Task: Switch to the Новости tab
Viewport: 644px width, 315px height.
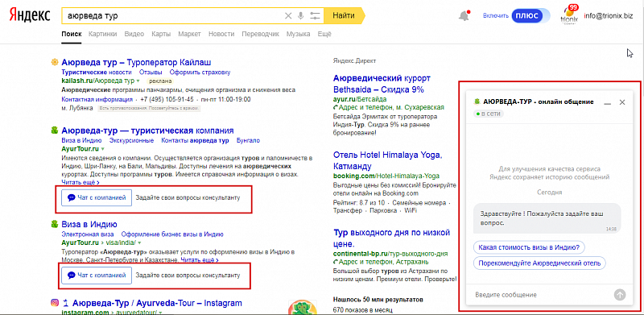Action: click(221, 34)
